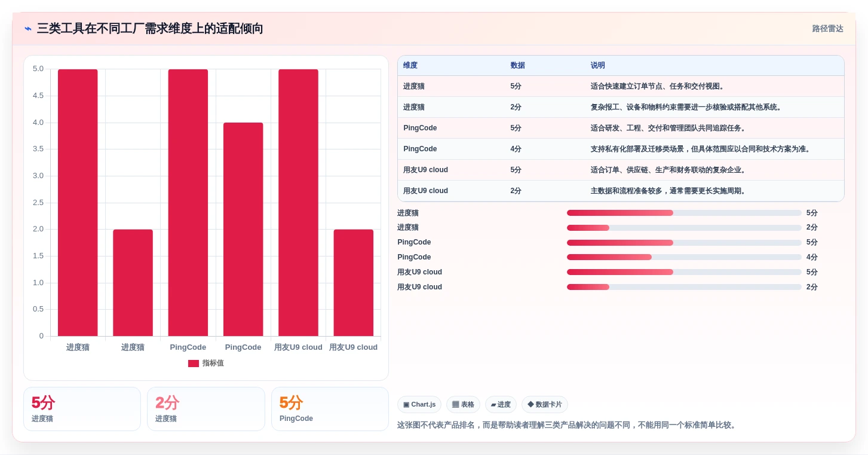Click the PingCode chart bar at 5.0
Viewport: 868px width, 455px height.
pyautogui.click(x=188, y=203)
